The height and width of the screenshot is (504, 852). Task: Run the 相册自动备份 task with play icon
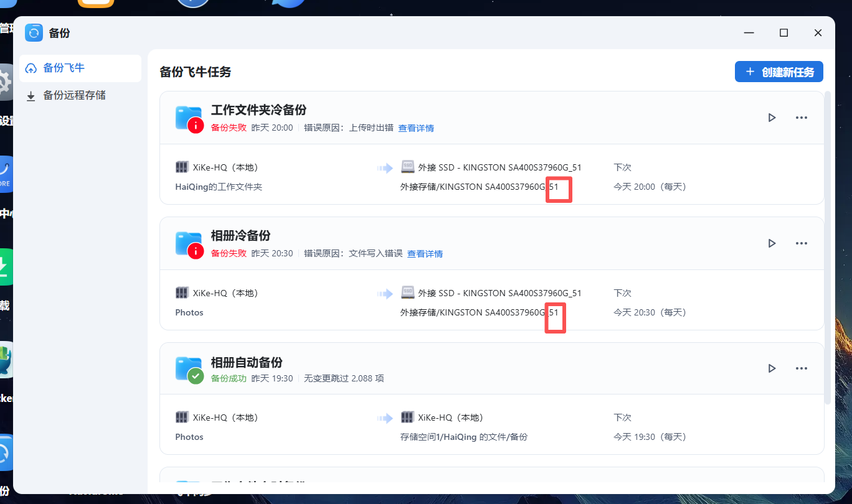point(772,368)
